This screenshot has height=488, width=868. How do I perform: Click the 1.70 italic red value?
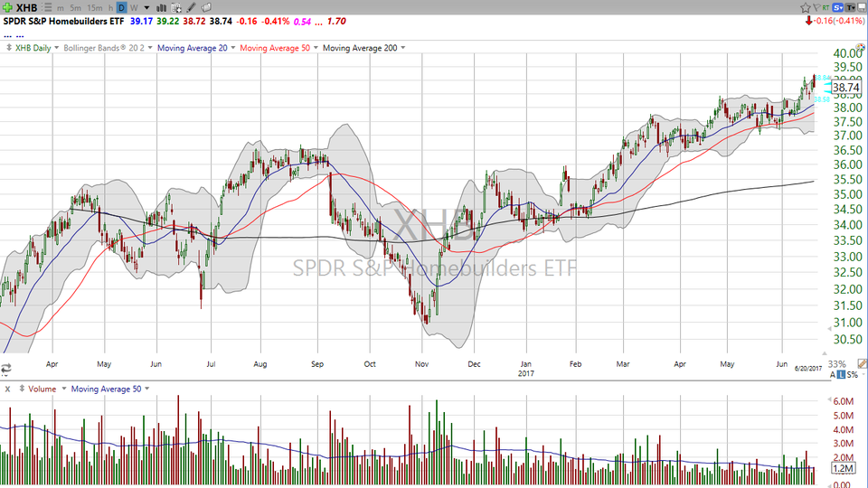pyautogui.click(x=336, y=22)
